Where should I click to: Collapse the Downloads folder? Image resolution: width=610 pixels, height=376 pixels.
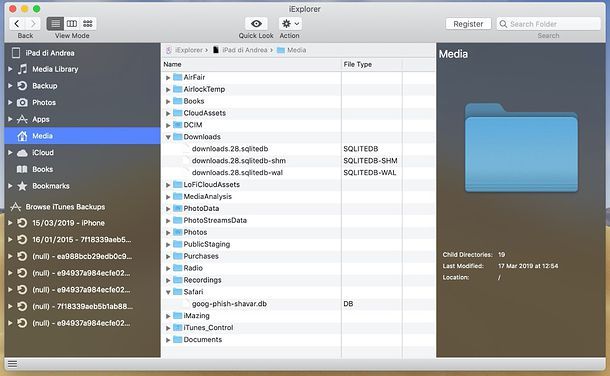pyautogui.click(x=168, y=137)
